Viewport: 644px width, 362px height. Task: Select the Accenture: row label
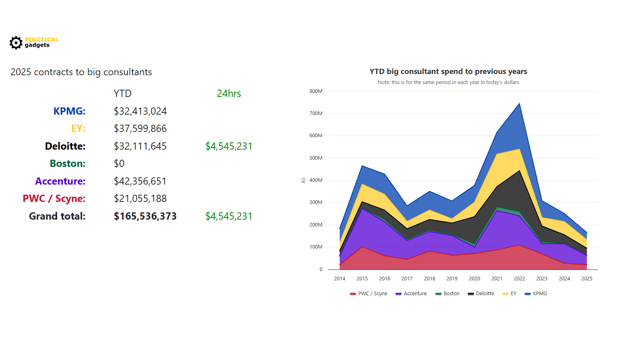click(60, 181)
